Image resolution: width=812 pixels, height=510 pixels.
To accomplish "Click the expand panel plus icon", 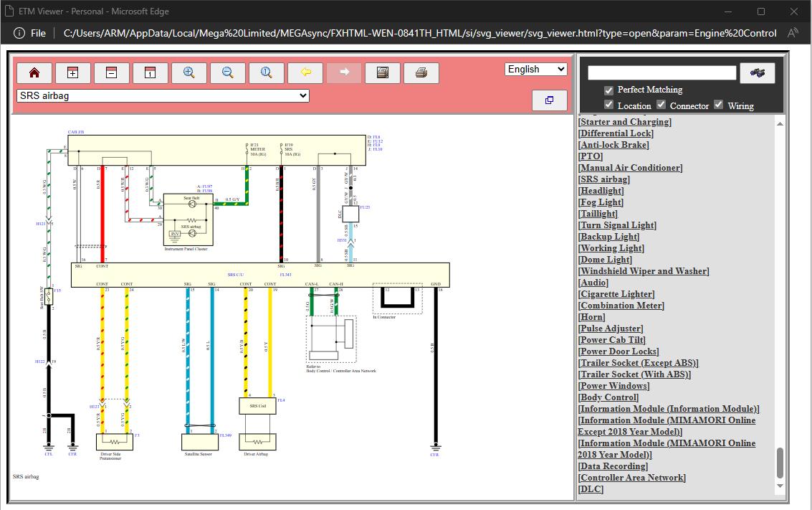I will [73, 73].
